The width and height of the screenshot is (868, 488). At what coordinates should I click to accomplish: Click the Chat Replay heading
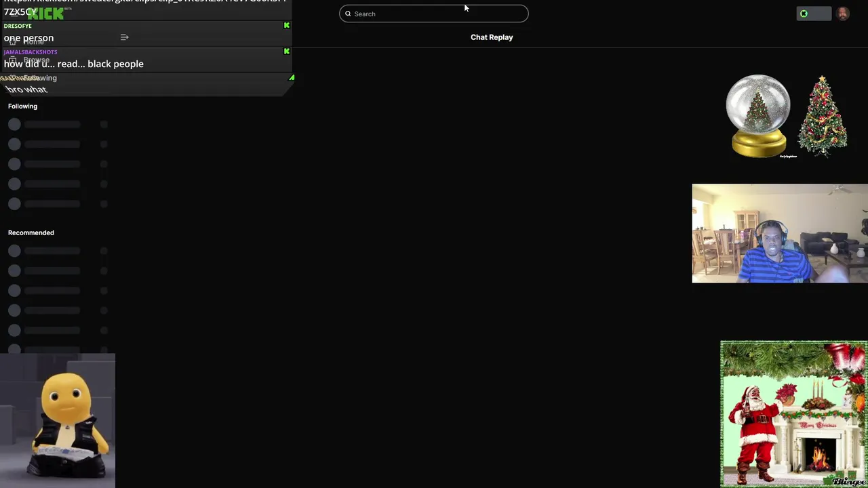coord(492,37)
